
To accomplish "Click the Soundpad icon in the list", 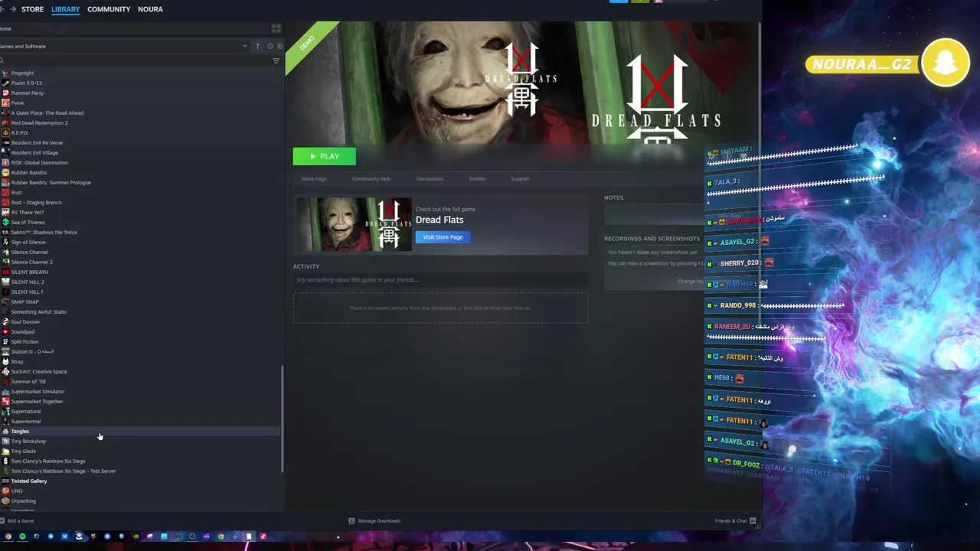I will [x=5, y=331].
